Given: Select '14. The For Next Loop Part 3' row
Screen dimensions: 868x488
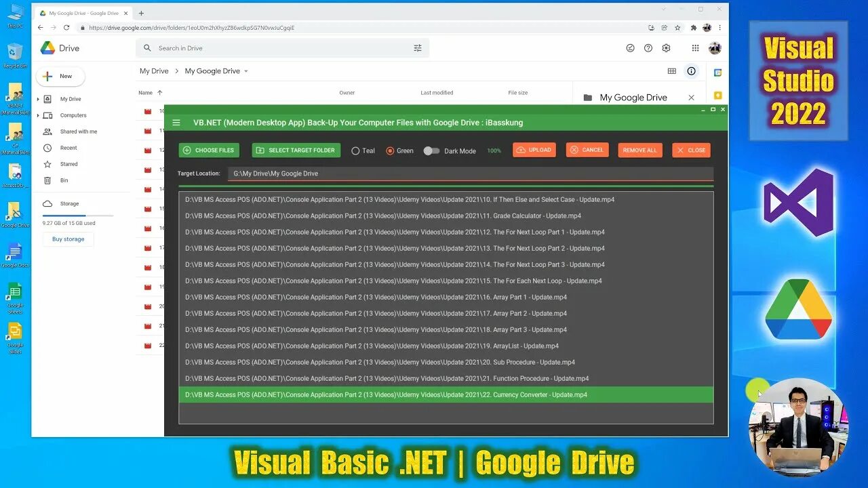Looking at the screenshot, I should [x=446, y=265].
